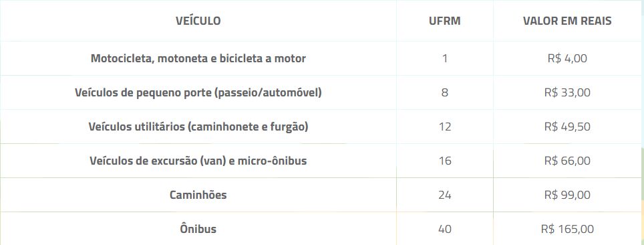Select the Ônibus row label
The image size is (644, 245).
point(198,228)
